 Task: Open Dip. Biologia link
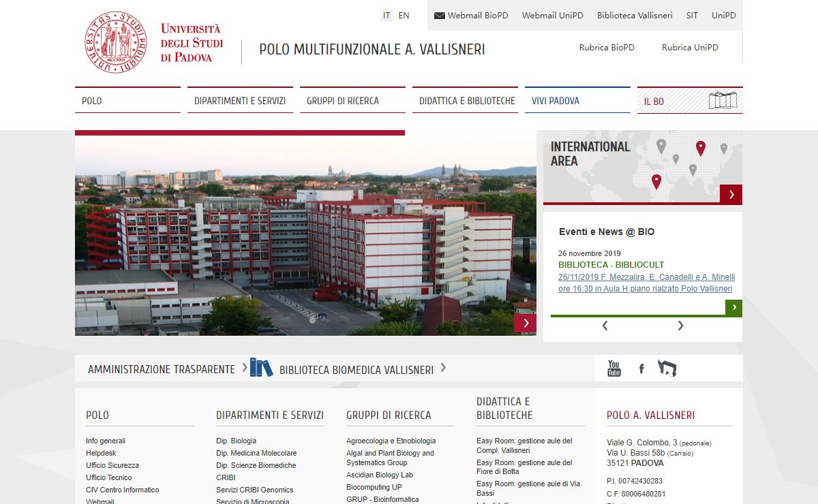pyautogui.click(x=237, y=441)
